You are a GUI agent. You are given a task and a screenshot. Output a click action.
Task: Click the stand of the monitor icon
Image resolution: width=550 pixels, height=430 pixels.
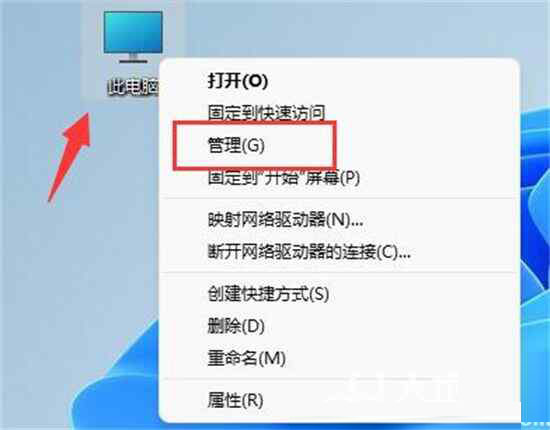click(133, 58)
